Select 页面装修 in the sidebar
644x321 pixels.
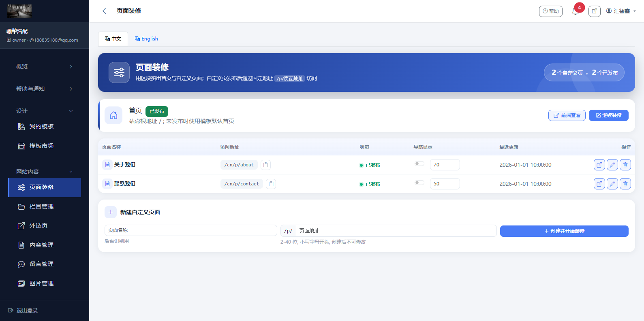click(45, 187)
